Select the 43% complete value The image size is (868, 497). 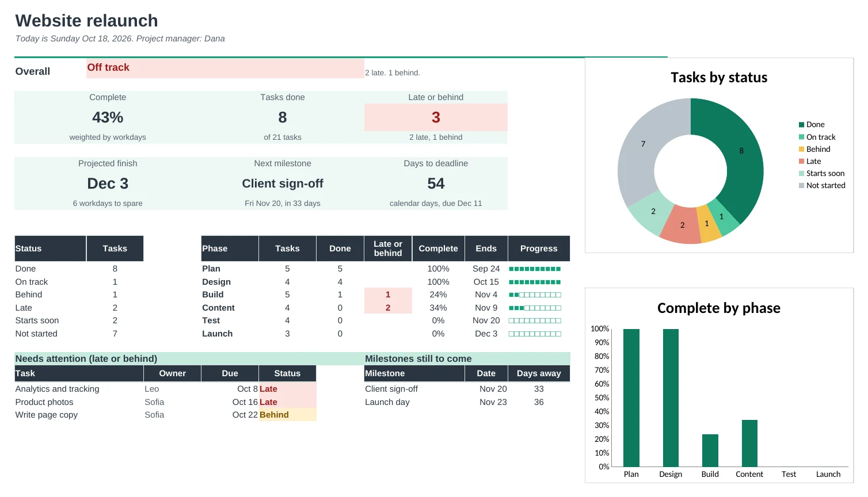tap(108, 117)
